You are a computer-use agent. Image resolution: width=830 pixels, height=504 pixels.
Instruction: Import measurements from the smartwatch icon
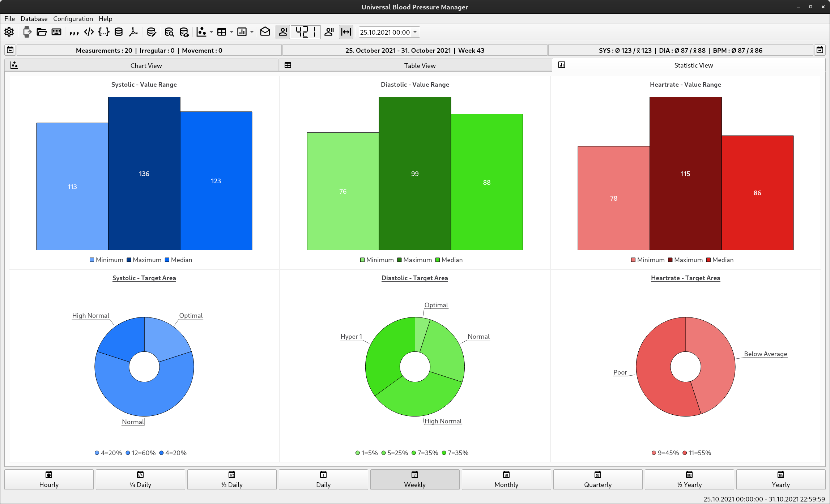click(27, 32)
